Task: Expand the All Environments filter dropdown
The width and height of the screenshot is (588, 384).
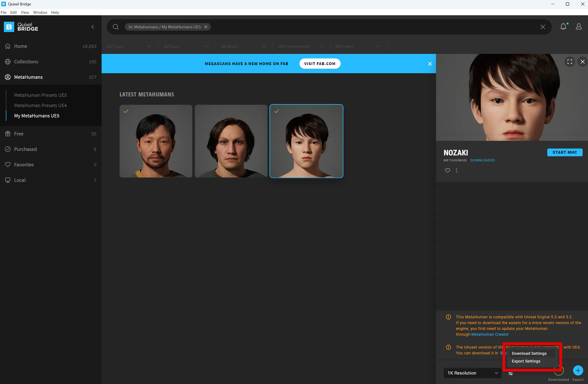Action: (300, 46)
